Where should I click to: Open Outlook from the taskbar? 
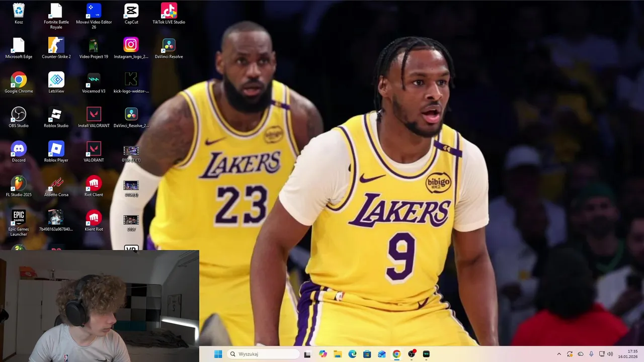point(382,354)
